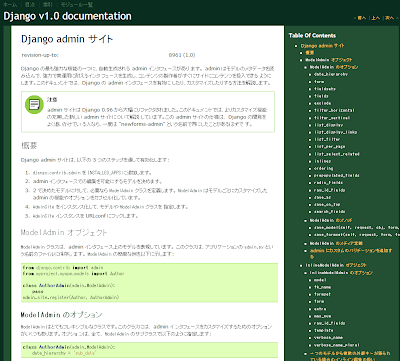The width and height of the screenshot is (400, 361).
Task: Go to previous page via 前へ link
Action: pos(362,18)
